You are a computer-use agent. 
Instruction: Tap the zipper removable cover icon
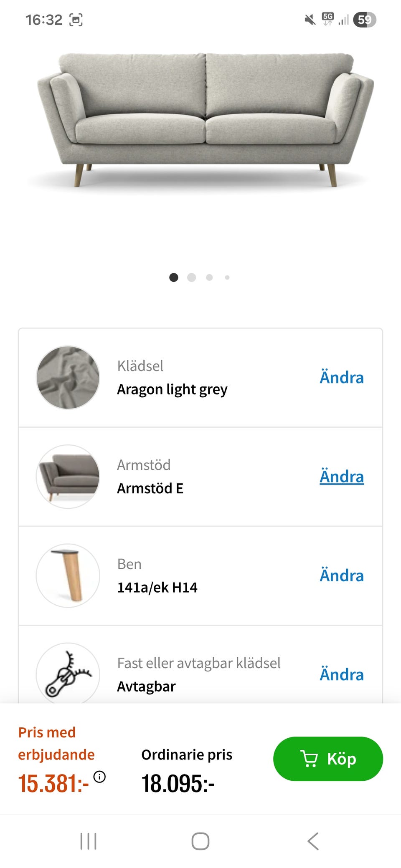coord(68,674)
